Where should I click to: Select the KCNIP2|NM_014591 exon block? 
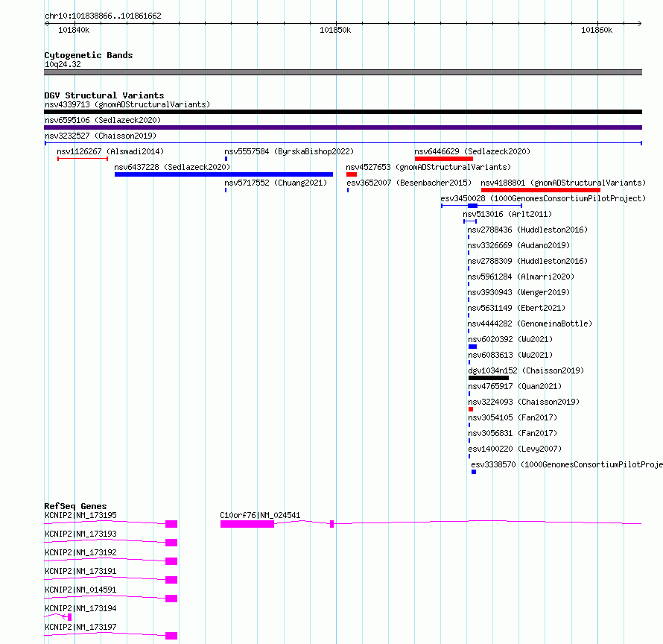[x=171, y=599]
